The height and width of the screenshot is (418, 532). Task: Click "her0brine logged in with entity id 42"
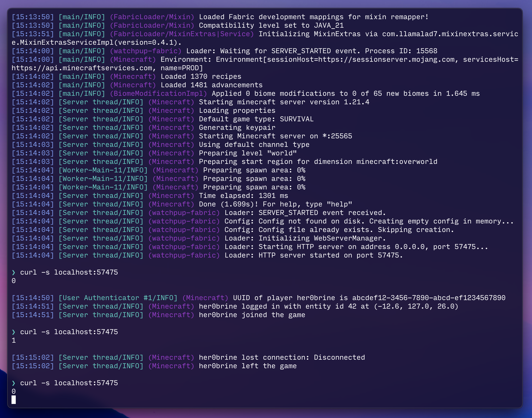[x=278, y=306]
